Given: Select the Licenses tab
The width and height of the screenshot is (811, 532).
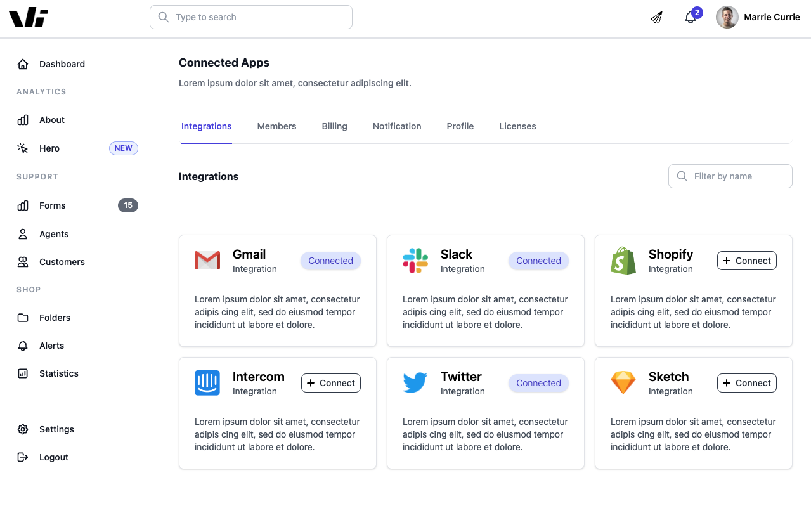Looking at the screenshot, I should tap(517, 126).
